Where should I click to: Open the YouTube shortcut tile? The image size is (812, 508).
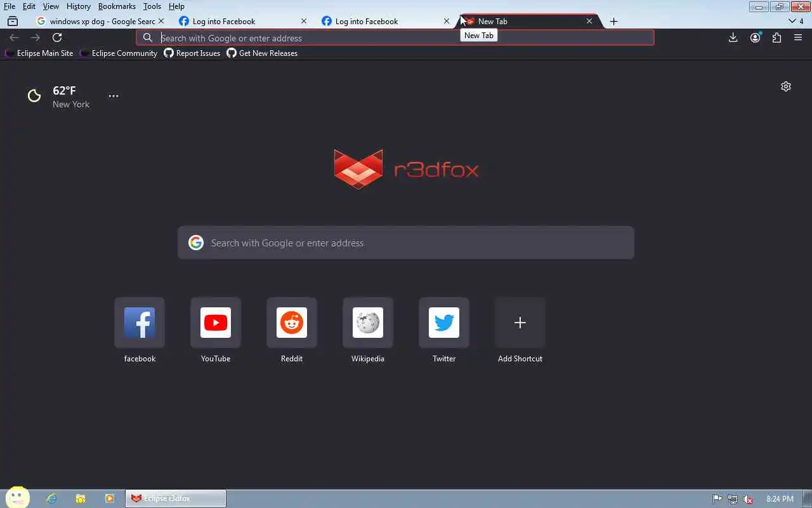pos(216,323)
